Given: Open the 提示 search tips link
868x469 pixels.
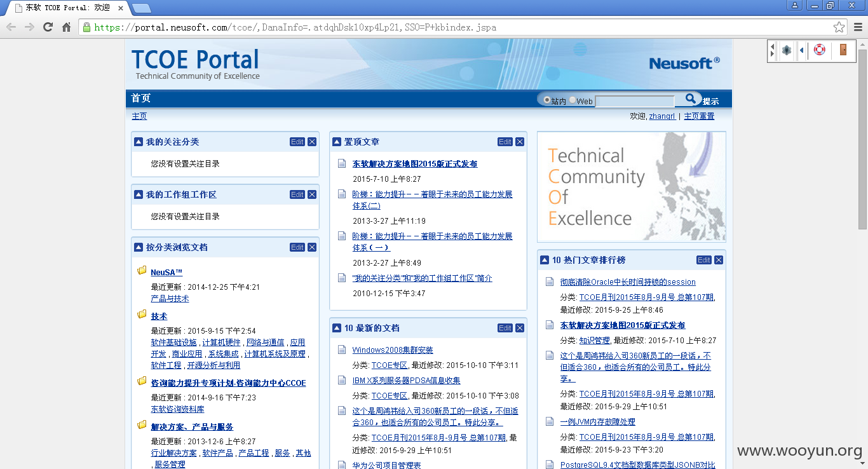Looking at the screenshot, I should [710, 101].
